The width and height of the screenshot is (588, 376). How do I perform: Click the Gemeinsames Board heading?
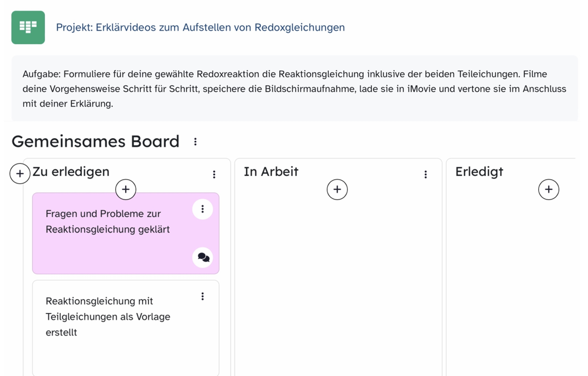95,142
